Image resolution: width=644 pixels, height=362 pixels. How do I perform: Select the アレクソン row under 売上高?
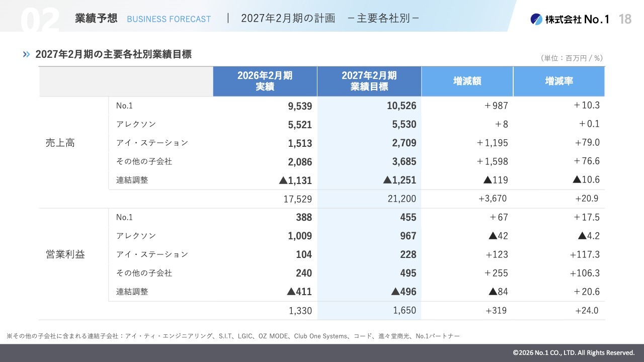tap(357, 124)
